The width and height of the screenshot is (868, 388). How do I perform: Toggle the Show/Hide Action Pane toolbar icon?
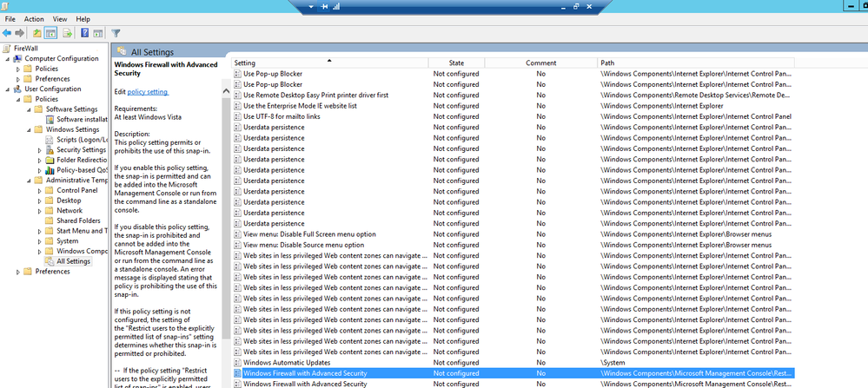(98, 33)
